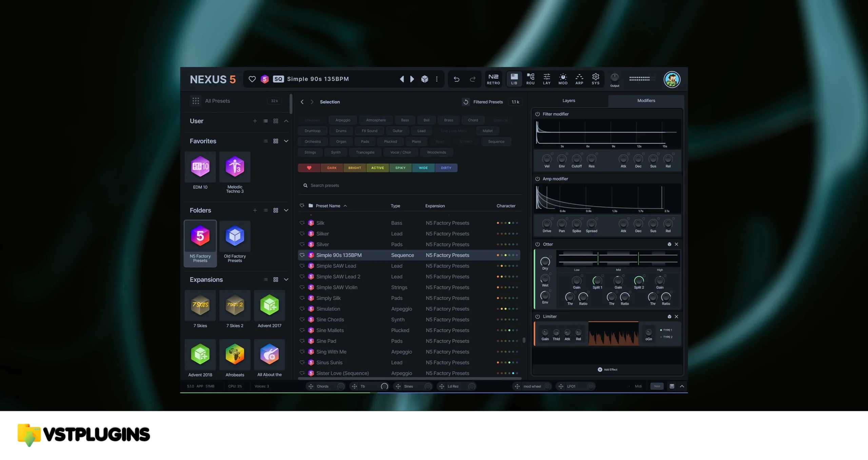Navigate back in the Selection browser
Image resolution: width=868 pixels, height=460 pixels.
[302, 102]
